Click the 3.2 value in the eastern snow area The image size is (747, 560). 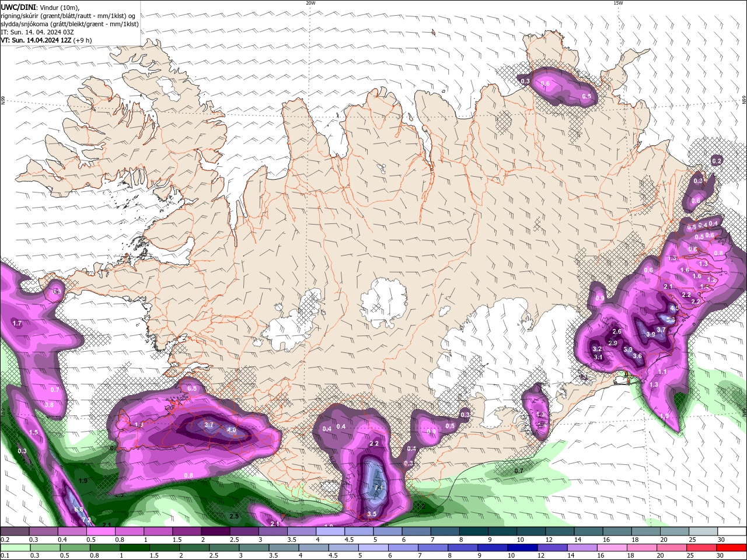(597, 349)
